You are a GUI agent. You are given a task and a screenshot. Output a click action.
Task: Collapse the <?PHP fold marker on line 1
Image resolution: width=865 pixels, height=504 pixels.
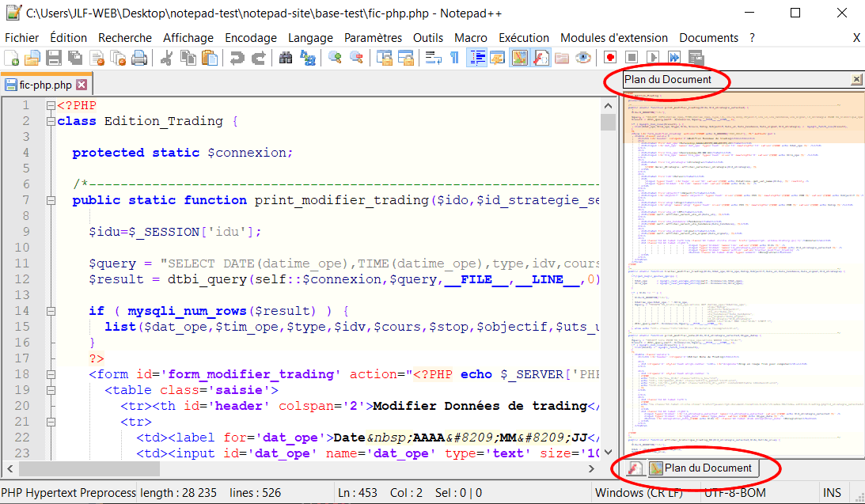pyautogui.click(x=51, y=106)
